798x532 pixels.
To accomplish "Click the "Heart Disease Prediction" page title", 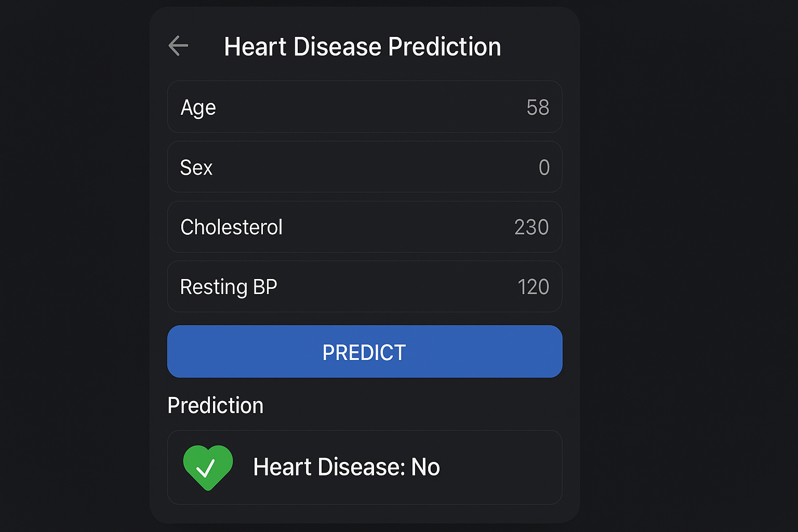I will pos(362,47).
